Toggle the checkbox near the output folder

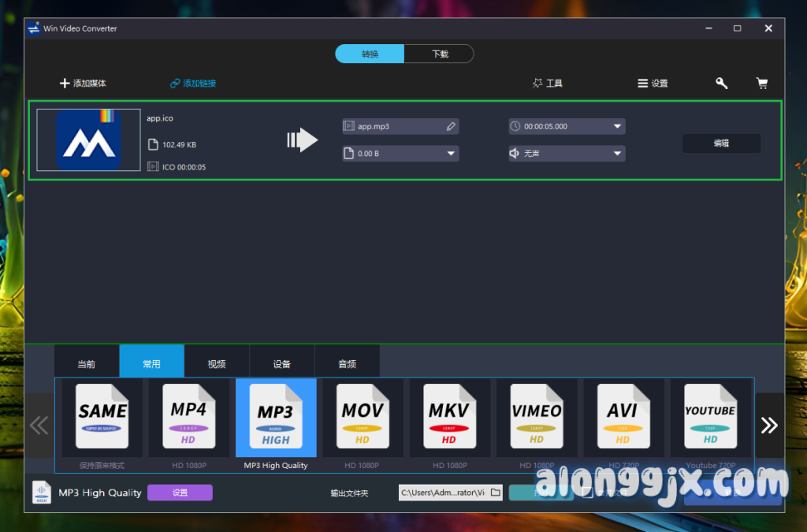[587, 493]
